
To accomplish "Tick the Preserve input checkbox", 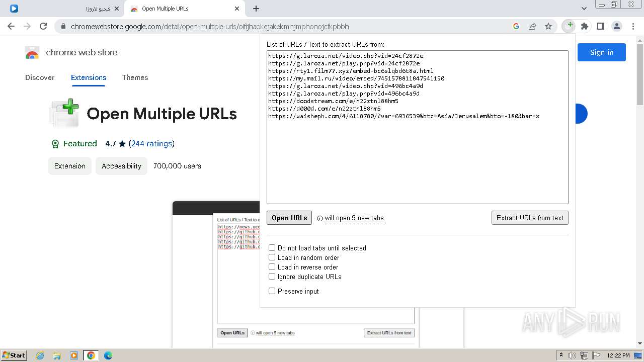I will (272, 291).
